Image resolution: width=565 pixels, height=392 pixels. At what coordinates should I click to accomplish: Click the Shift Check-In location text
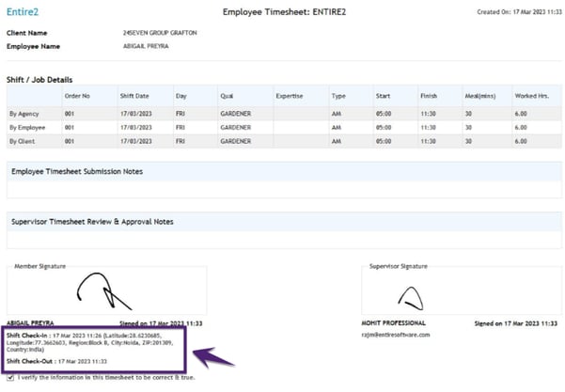point(94,344)
